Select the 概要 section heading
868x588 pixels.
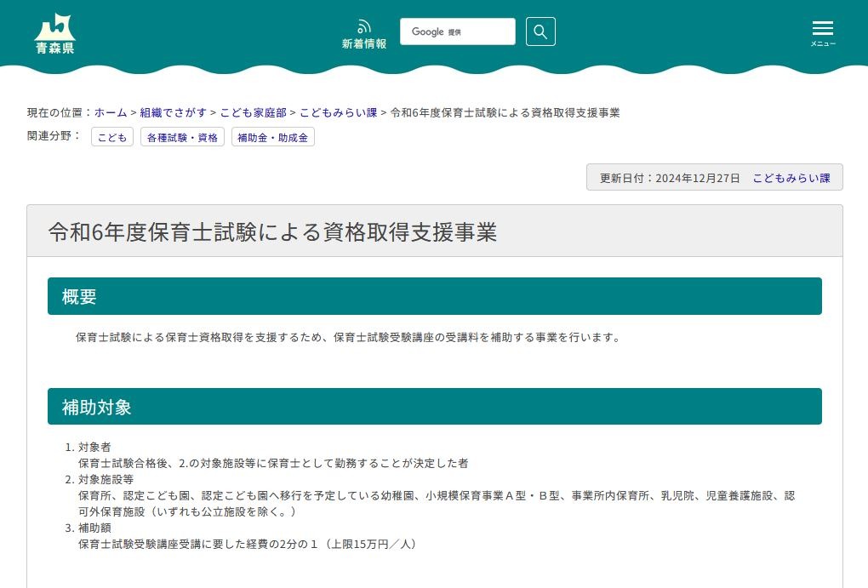(x=78, y=296)
